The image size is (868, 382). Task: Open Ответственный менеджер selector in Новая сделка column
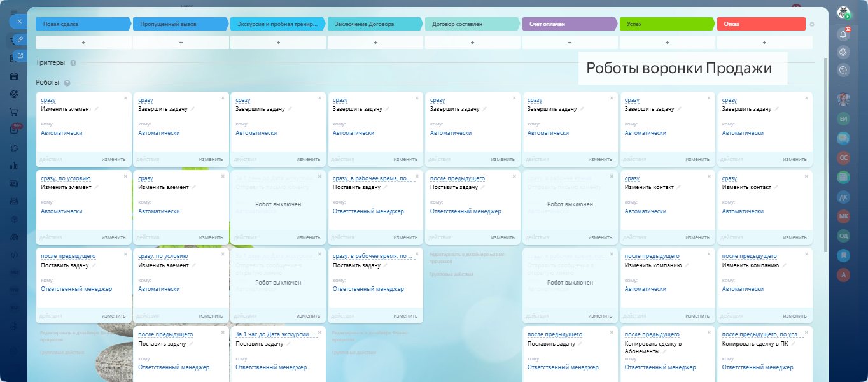(x=76, y=289)
